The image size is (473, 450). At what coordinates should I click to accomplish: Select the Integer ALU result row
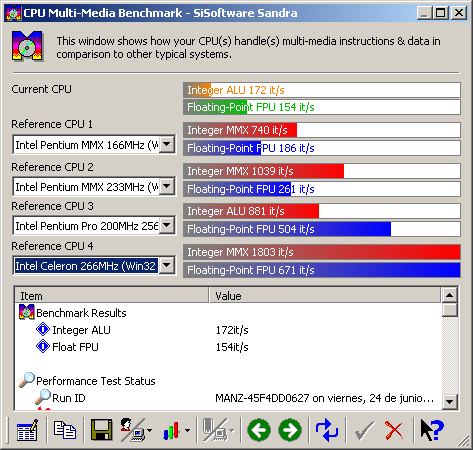(228, 330)
